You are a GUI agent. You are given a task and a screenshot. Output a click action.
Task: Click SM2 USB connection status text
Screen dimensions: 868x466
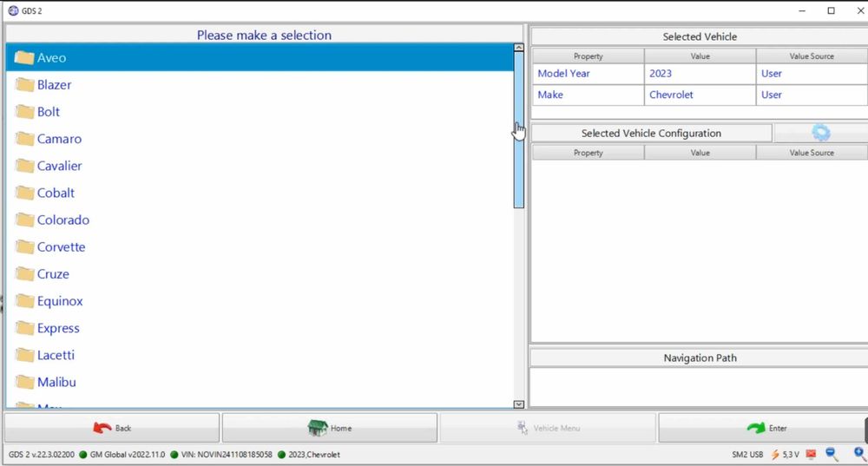(x=747, y=455)
